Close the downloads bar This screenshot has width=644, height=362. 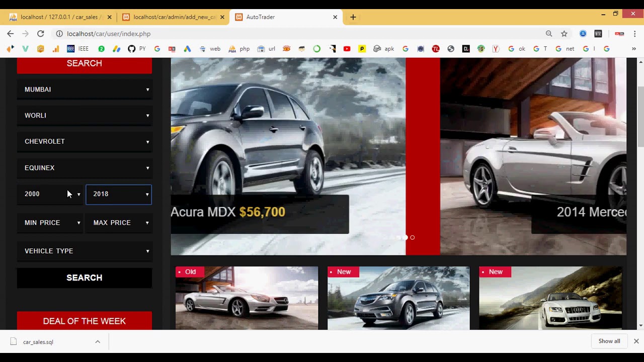[636, 341]
